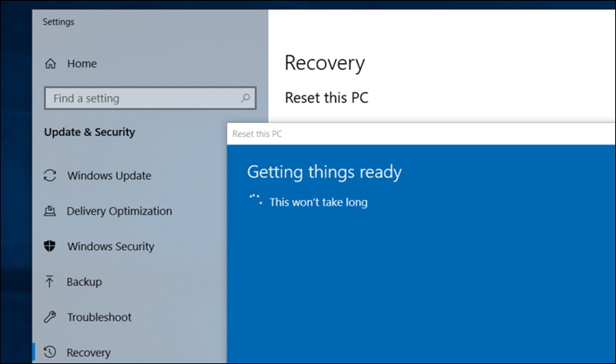Image resolution: width=616 pixels, height=364 pixels.
Task: Click the Getting things ready heading
Action: [x=324, y=172]
